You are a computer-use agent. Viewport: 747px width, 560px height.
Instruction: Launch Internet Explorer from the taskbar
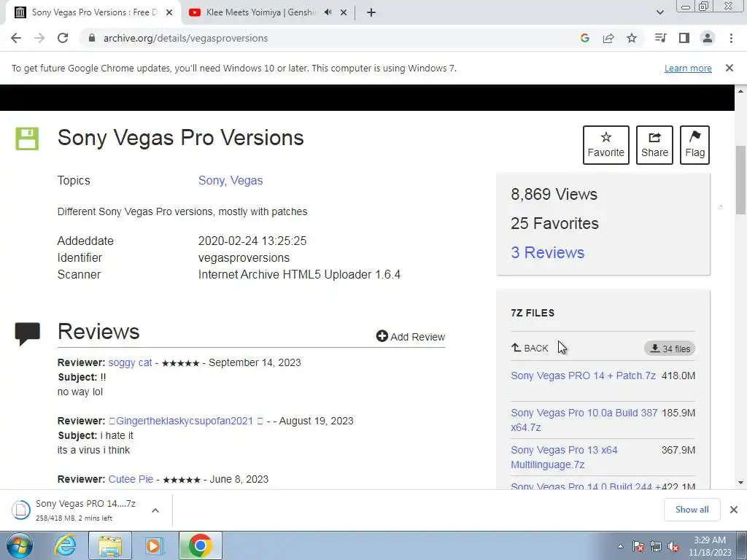point(65,545)
